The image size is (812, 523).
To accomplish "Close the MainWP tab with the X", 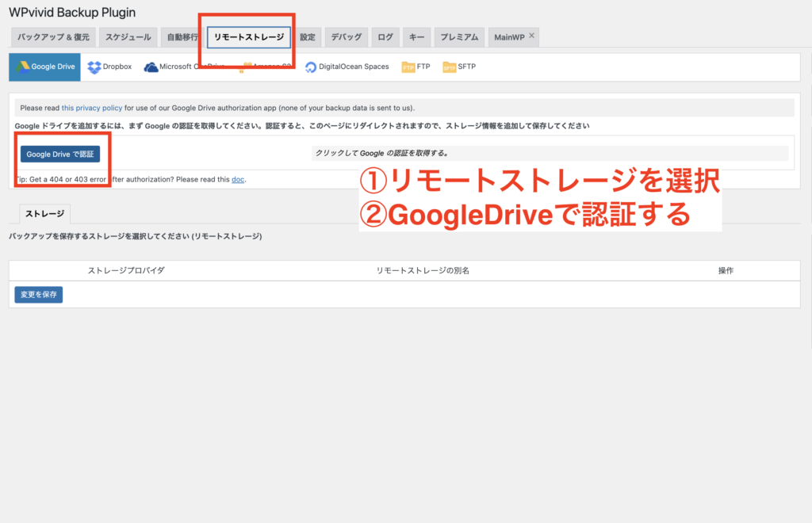I will tap(532, 36).
